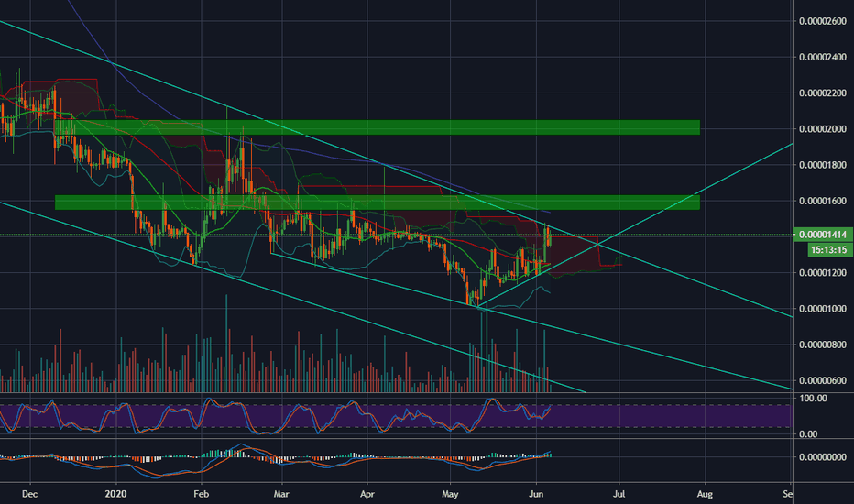Click the stochastic 0.00 scale label
Image resolution: width=854 pixels, height=504 pixels.
click(808, 434)
